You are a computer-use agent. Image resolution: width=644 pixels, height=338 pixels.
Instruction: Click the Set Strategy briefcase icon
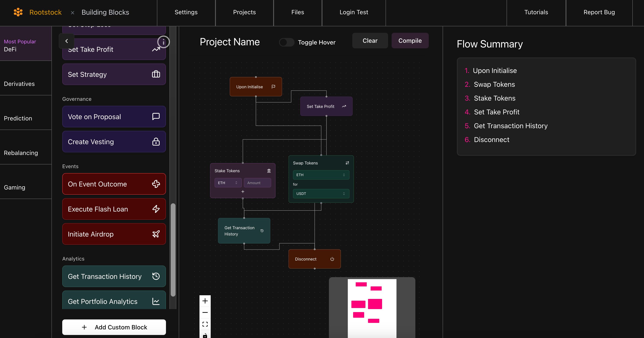point(156,74)
